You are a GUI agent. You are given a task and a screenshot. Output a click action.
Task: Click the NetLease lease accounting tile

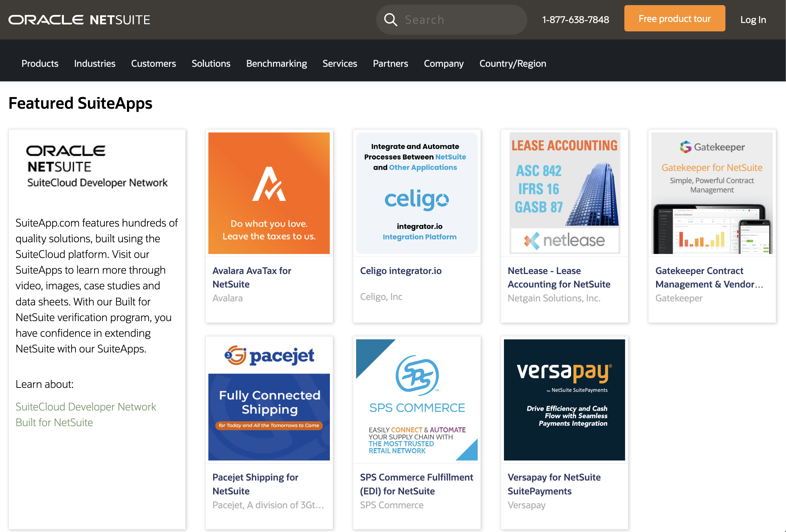[564, 193]
